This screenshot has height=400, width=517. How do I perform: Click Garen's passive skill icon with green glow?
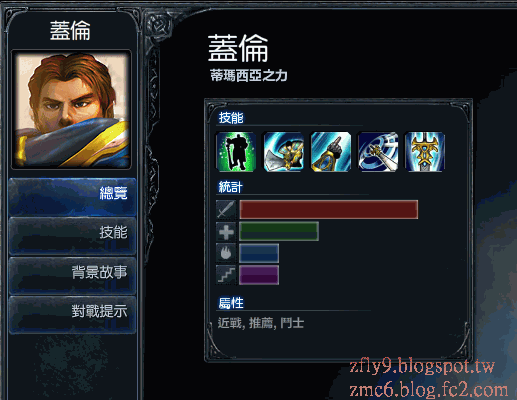pyautogui.click(x=236, y=152)
